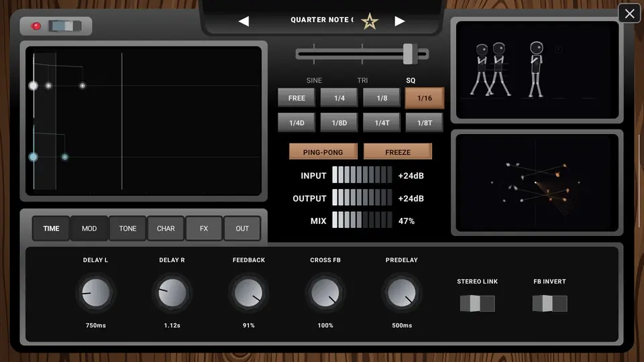This screenshot has width=644, height=362.
Task: Choose the 1/8D note division
Action: (339, 123)
